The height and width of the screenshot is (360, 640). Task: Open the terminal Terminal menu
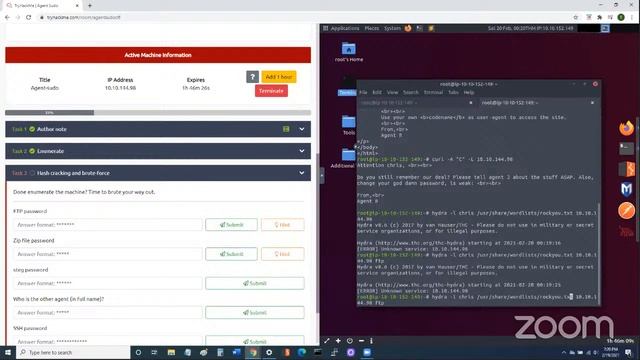433,93
